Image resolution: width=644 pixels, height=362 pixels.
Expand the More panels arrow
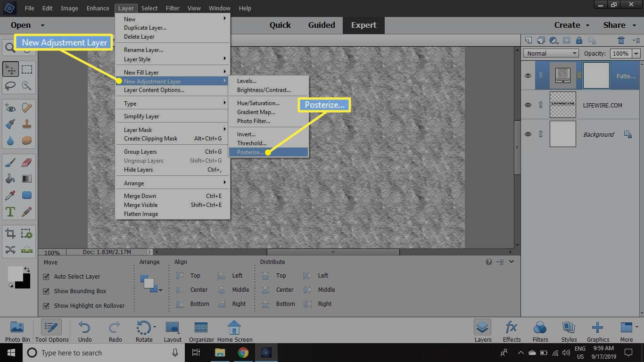point(636,327)
